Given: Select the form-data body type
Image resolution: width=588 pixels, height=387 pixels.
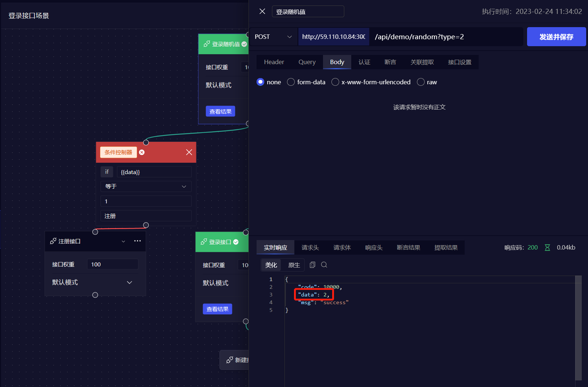Looking at the screenshot, I should (x=291, y=82).
